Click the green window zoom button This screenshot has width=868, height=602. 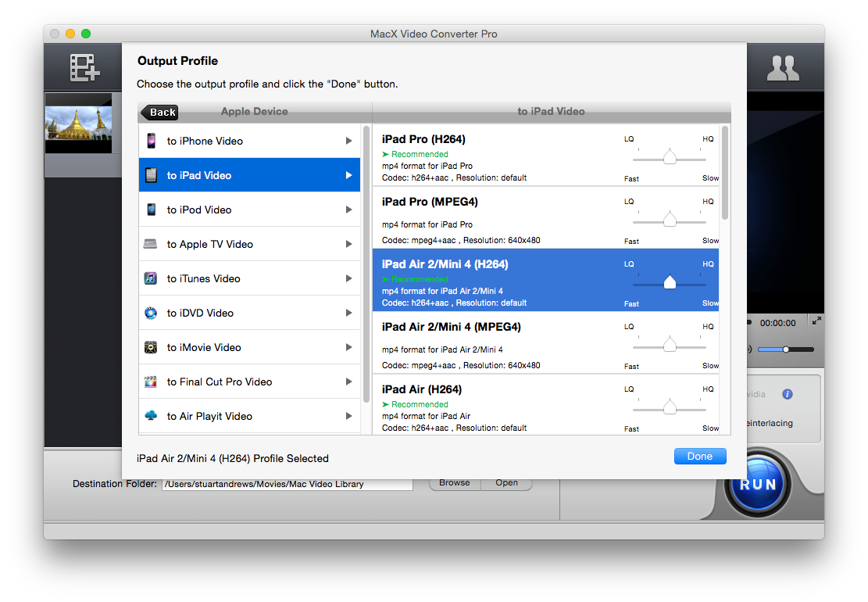86,34
